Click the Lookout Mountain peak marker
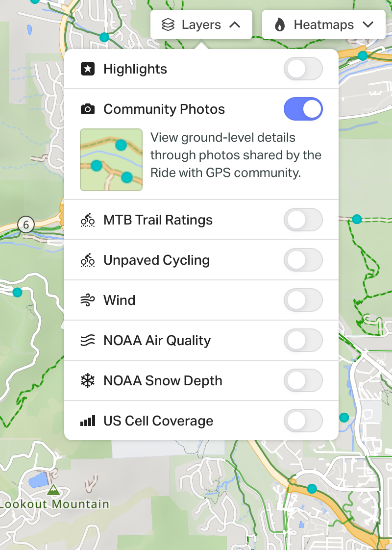This screenshot has width=392, height=550. 53,490
